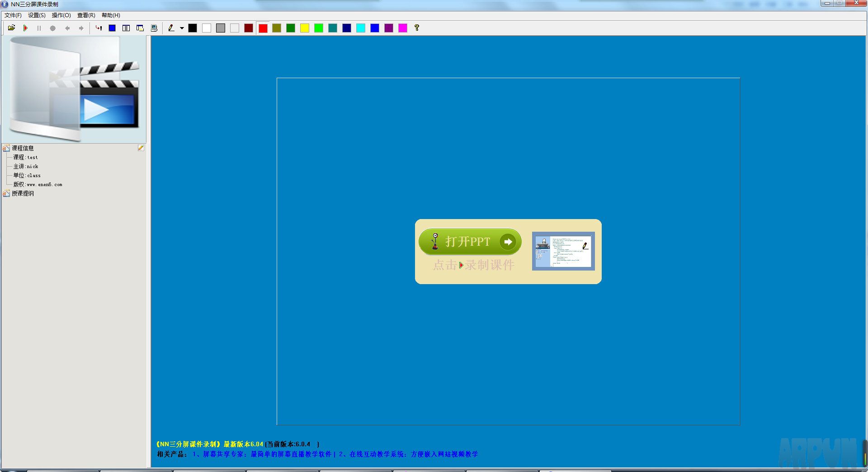Click the blue screen toolbar icon
868x472 pixels.
pyautogui.click(x=112, y=28)
